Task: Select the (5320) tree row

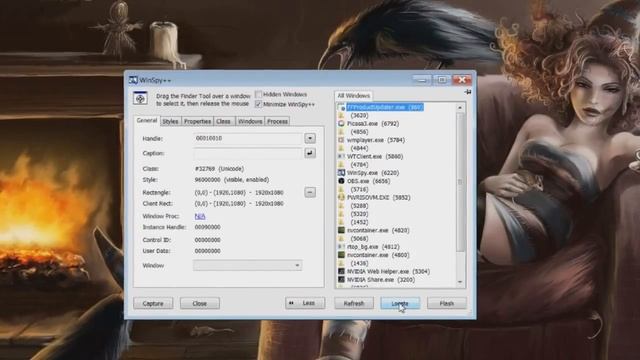Action: [359, 214]
